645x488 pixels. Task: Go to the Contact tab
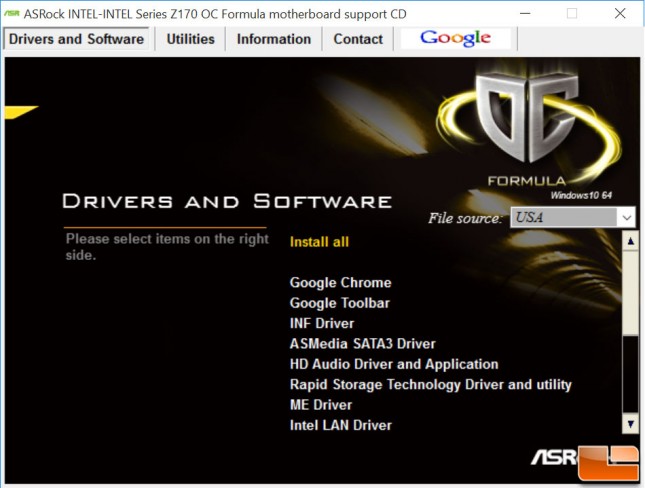(358, 39)
